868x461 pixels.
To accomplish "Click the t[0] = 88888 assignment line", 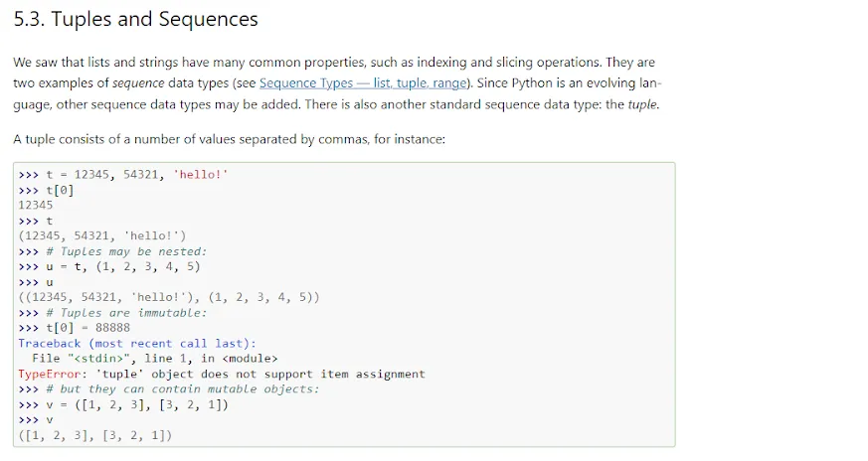I will point(87,328).
